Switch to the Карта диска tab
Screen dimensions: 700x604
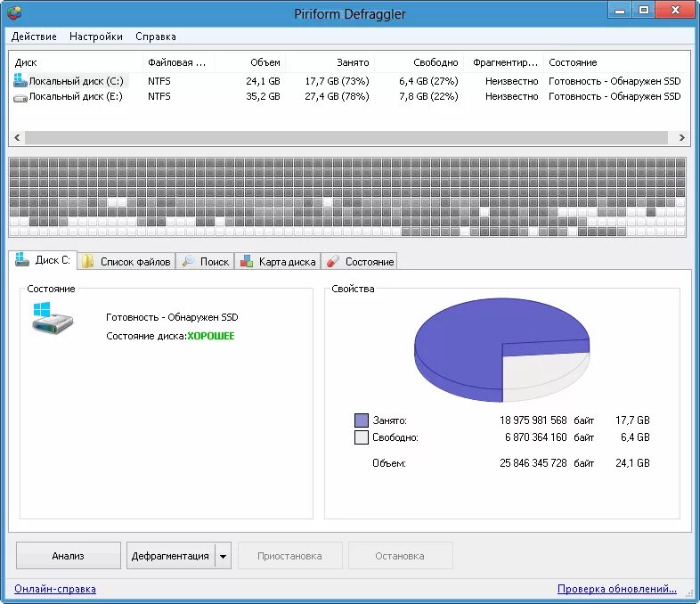coord(278,262)
